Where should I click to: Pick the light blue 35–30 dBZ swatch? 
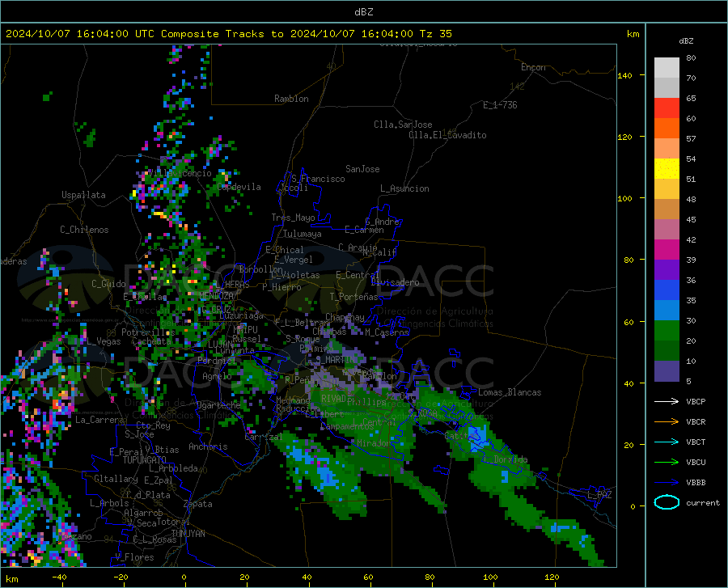(667, 311)
